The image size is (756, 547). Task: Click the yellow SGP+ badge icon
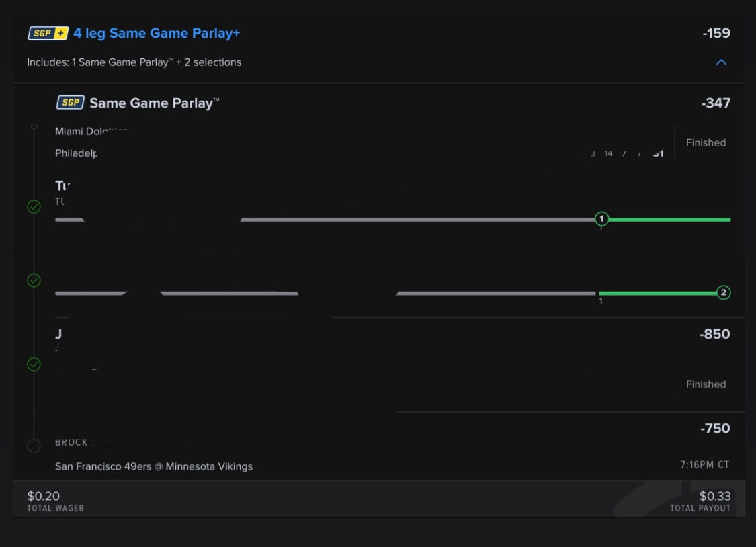48,33
